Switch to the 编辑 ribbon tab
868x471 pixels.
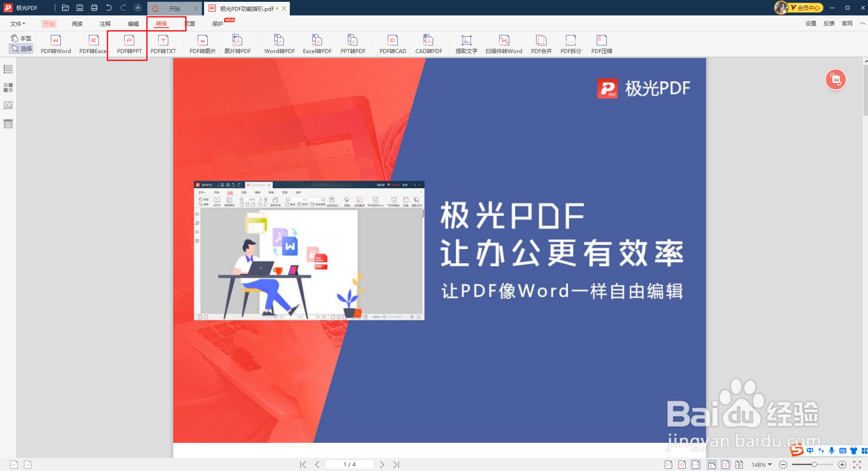click(x=133, y=24)
